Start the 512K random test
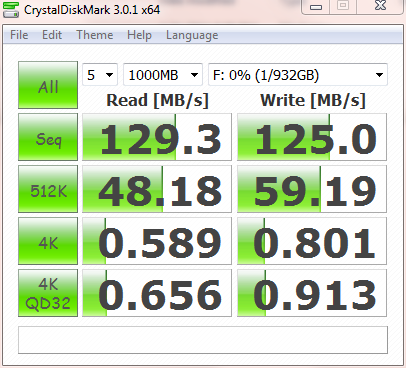This screenshot has height=368, width=406. tap(48, 189)
